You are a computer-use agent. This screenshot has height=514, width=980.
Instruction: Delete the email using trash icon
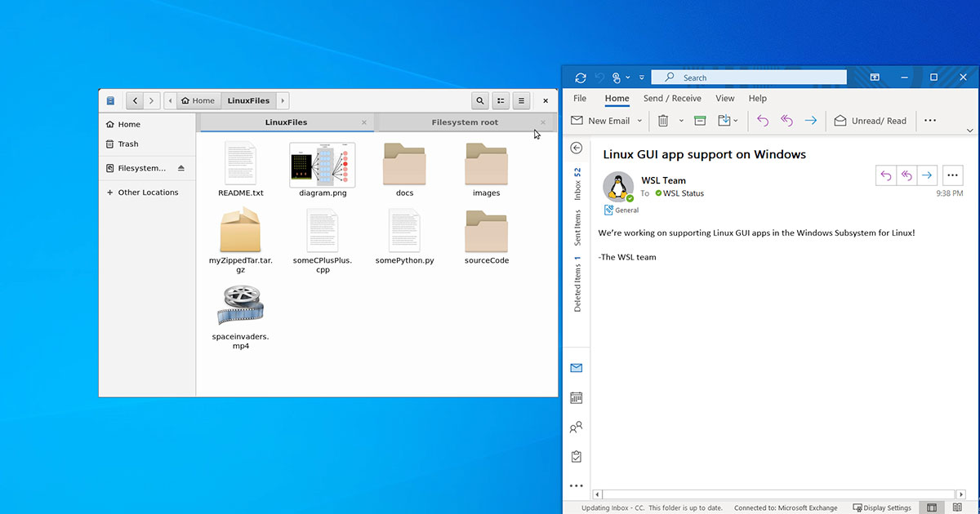coord(662,120)
